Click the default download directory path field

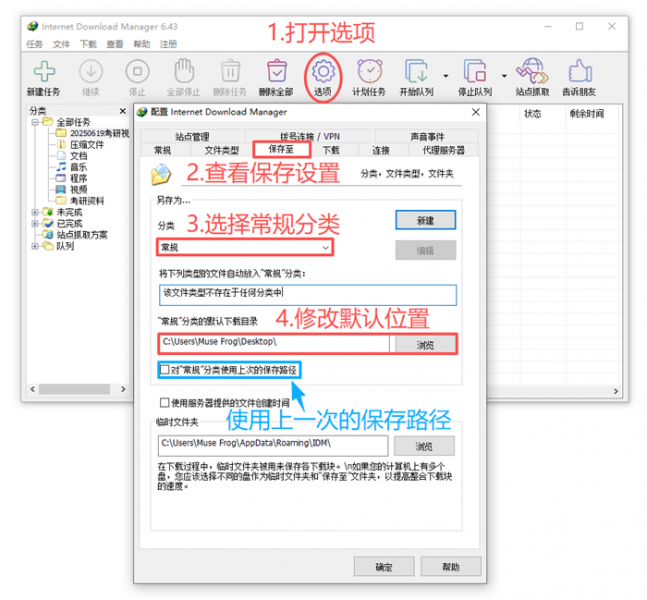274,343
